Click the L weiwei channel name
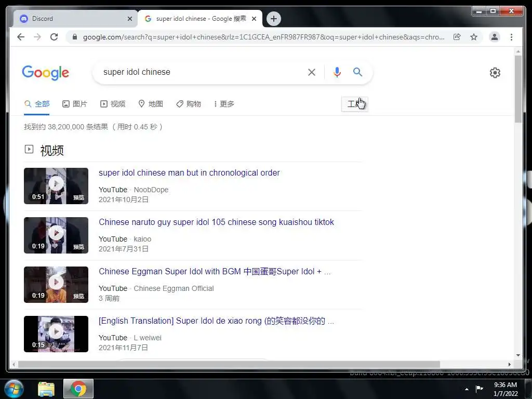 coord(148,338)
